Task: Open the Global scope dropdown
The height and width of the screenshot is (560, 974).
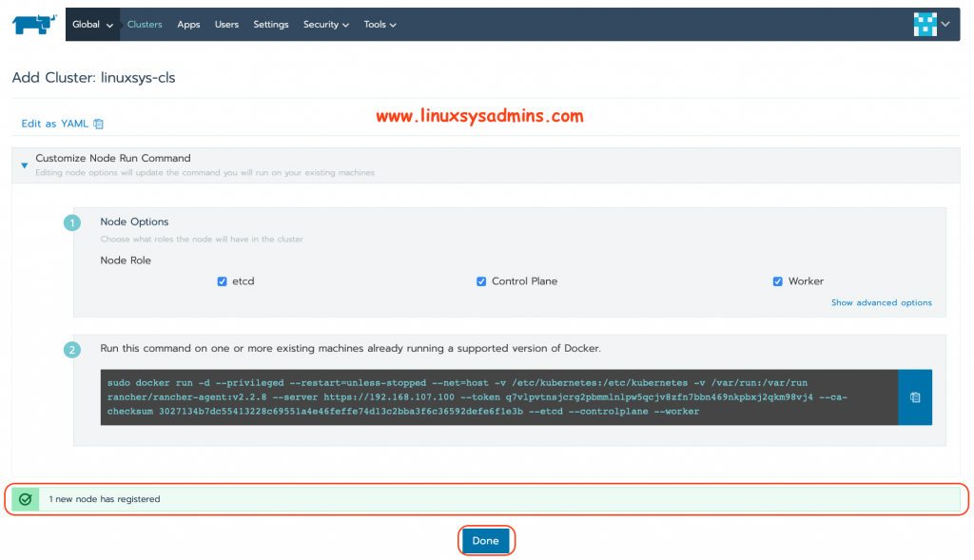Action: (x=92, y=24)
